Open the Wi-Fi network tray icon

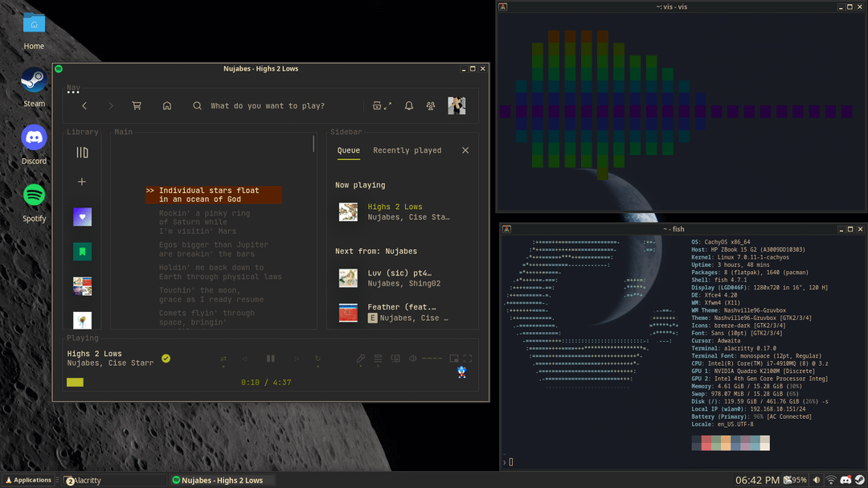[x=831, y=480]
